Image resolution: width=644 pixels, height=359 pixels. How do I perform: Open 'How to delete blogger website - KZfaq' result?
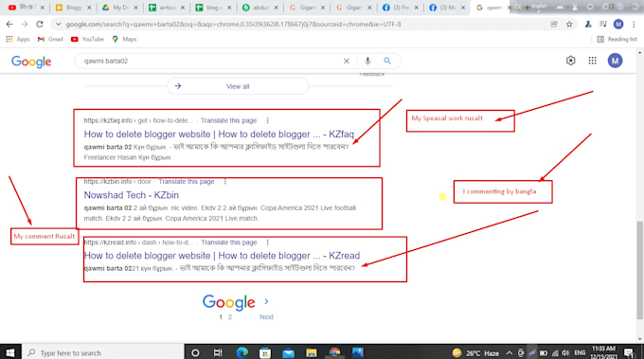[x=219, y=134]
